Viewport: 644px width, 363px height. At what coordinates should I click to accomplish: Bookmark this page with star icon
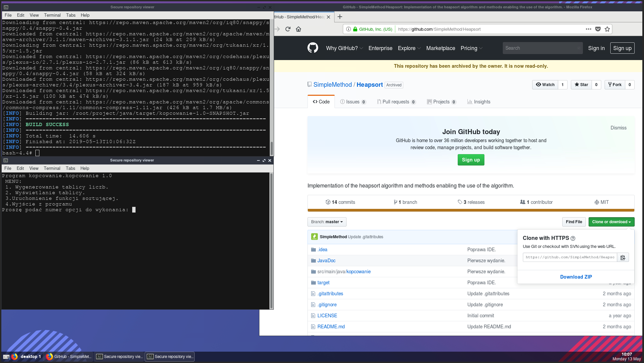(x=607, y=29)
